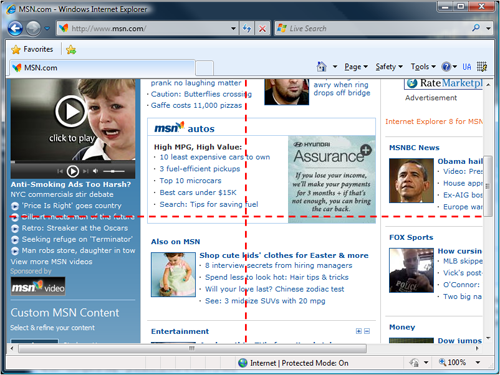Open the zoom level 100% dropdown arrow
This screenshot has width=500, height=375.
[x=478, y=363]
